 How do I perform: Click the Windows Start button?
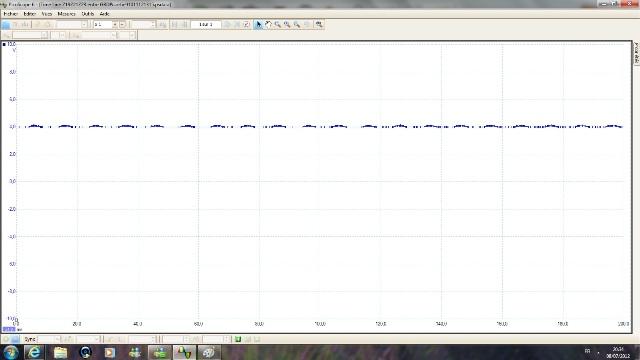[x=11, y=352]
